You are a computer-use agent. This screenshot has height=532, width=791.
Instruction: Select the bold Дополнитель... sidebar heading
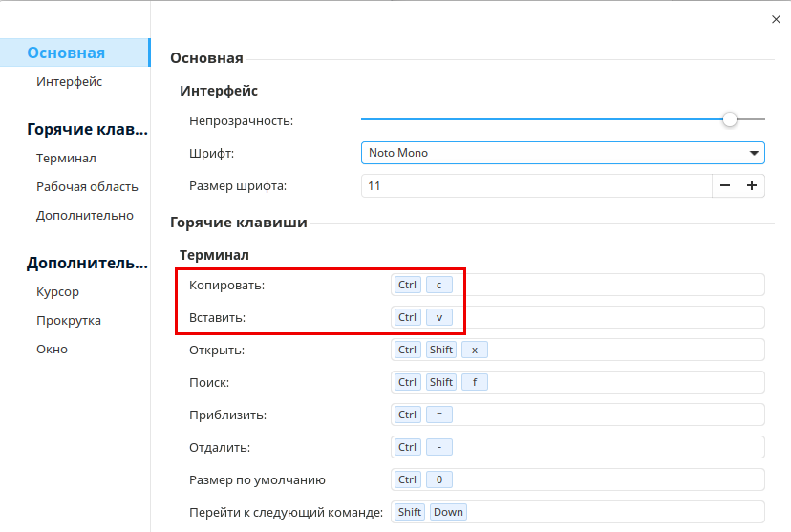pos(87,264)
